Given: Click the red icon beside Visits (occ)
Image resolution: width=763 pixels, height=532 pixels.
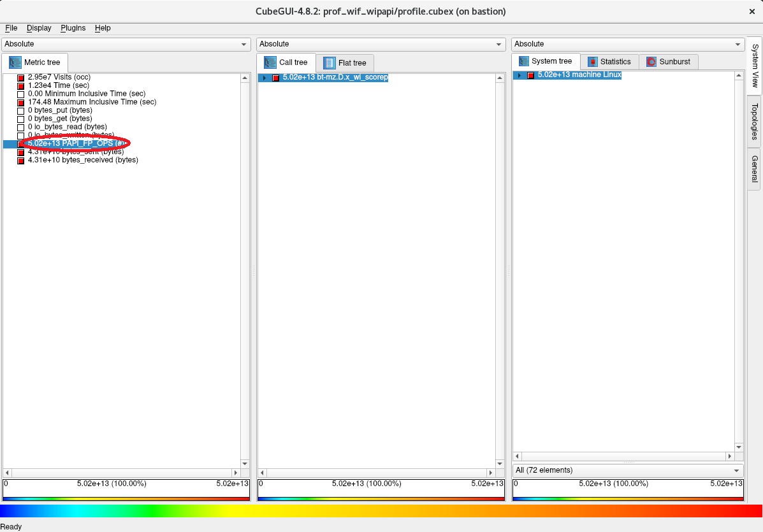Looking at the screenshot, I should 20,78.
